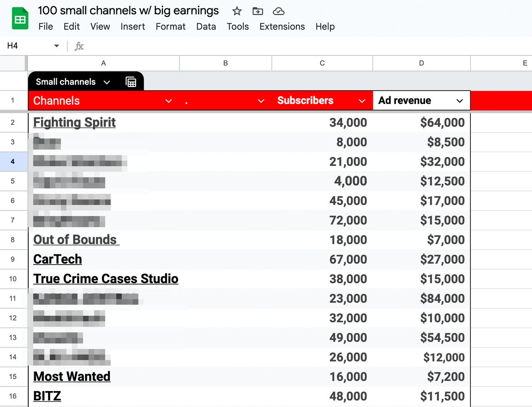Click the Move to folder icon
The width and height of the screenshot is (532, 407).
[x=257, y=11]
